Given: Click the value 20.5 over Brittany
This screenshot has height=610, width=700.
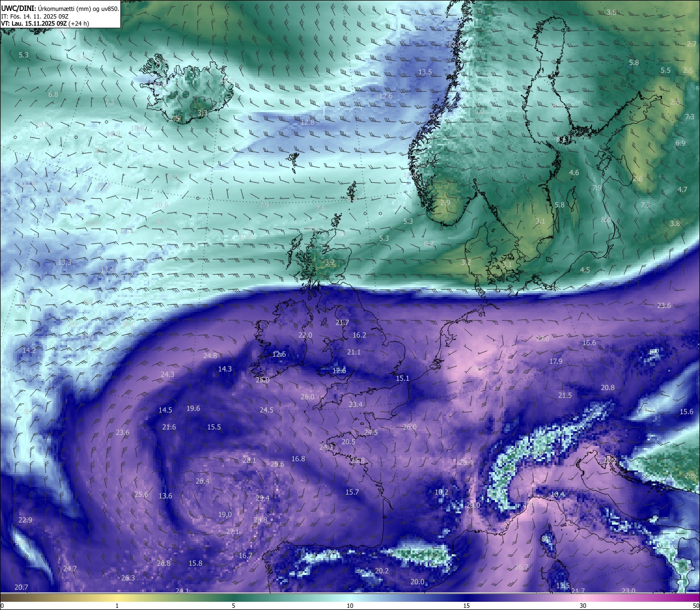Looking at the screenshot, I should (x=348, y=441).
